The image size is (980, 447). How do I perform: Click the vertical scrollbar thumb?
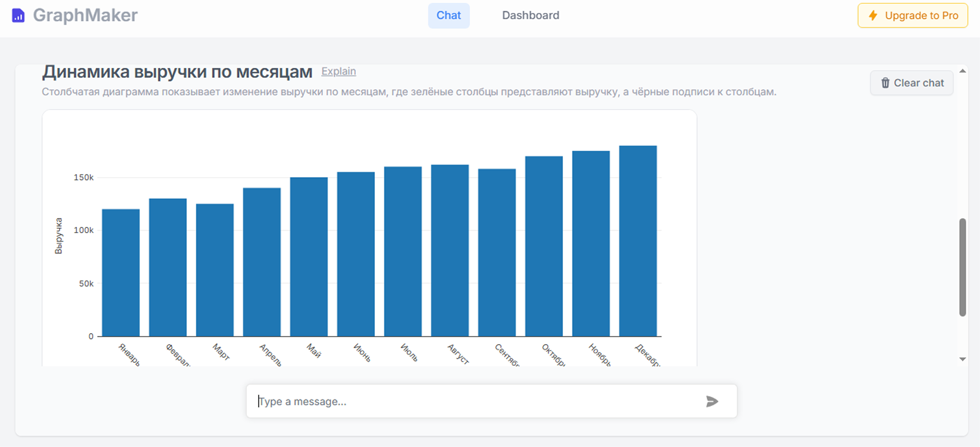click(x=963, y=267)
